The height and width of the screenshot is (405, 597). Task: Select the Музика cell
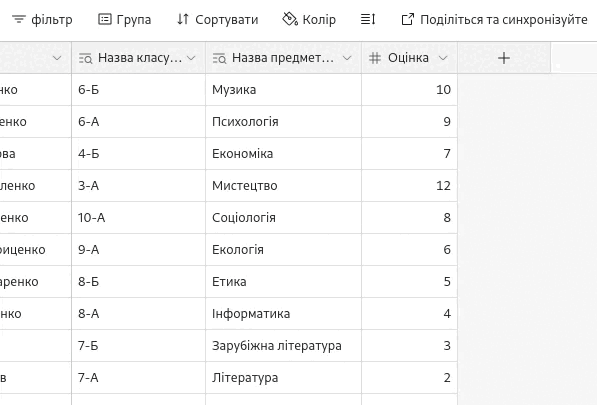(x=284, y=90)
